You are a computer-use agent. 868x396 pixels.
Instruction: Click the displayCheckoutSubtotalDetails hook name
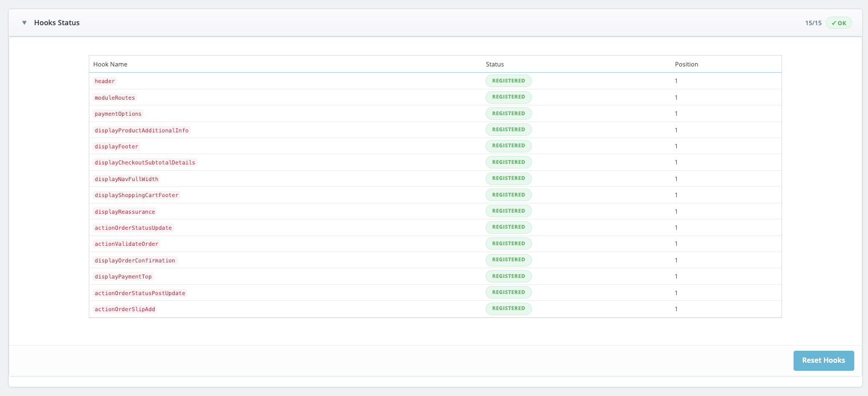point(145,162)
